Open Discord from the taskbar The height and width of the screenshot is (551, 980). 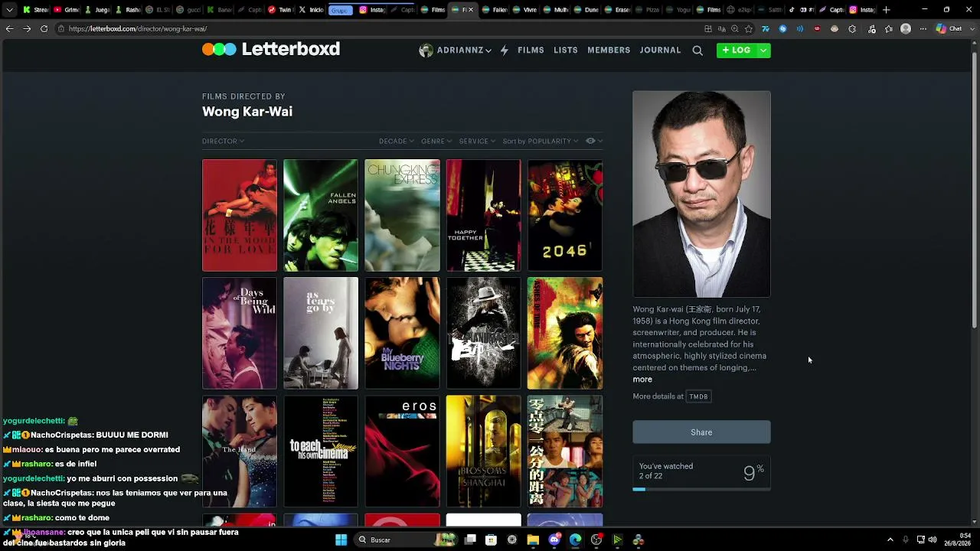555,540
